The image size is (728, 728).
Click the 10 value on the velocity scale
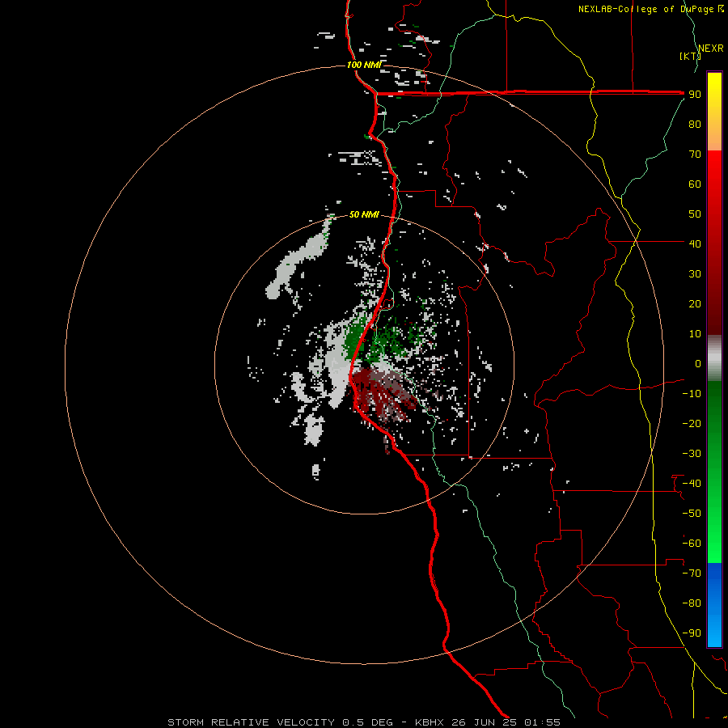(x=695, y=334)
